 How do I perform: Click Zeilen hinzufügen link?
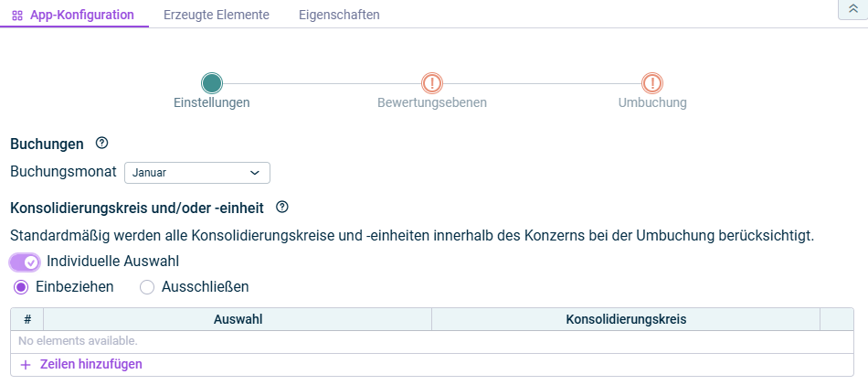[90, 364]
